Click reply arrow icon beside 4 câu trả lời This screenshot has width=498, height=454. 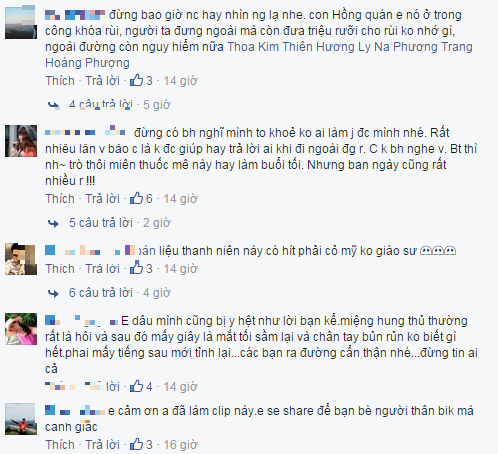pos(53,105)
